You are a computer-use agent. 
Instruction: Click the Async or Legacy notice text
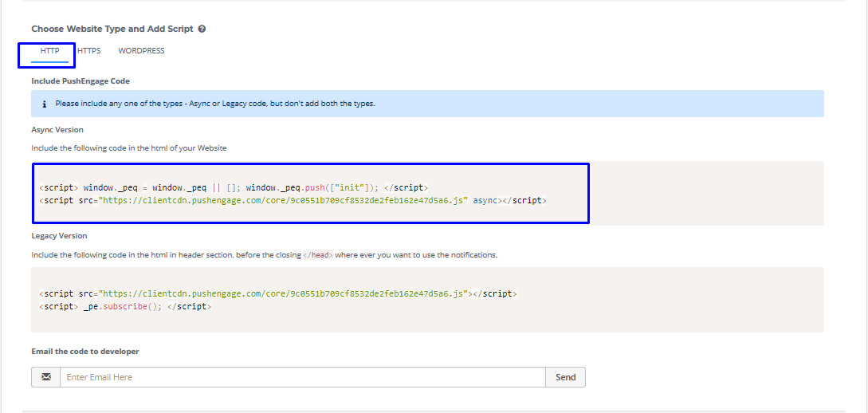[214, 104]
